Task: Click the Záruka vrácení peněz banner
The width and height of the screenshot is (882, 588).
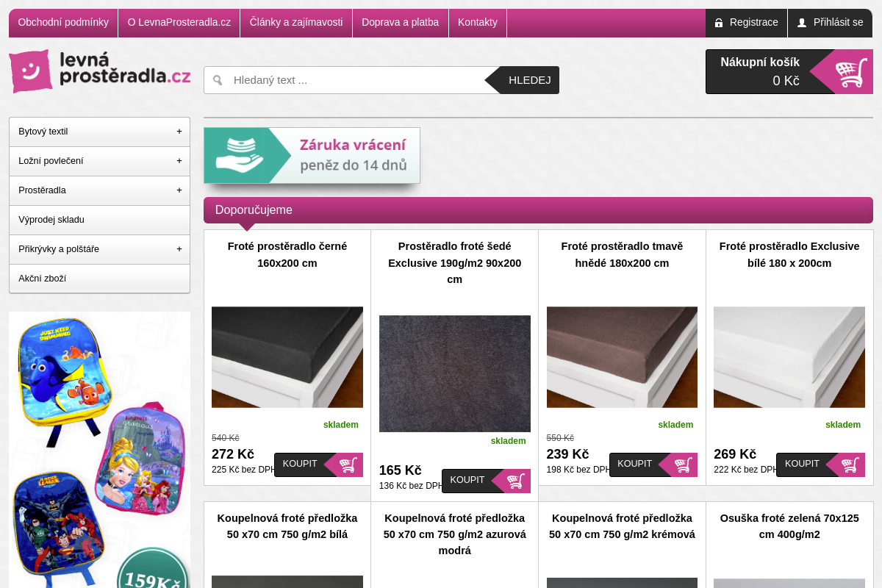Action: point(312,155)
